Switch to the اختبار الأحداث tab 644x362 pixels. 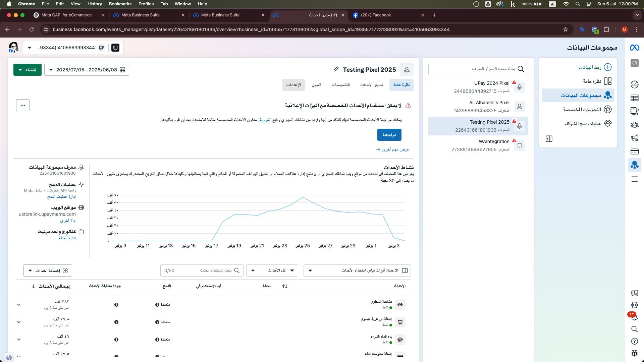[371, 85]
